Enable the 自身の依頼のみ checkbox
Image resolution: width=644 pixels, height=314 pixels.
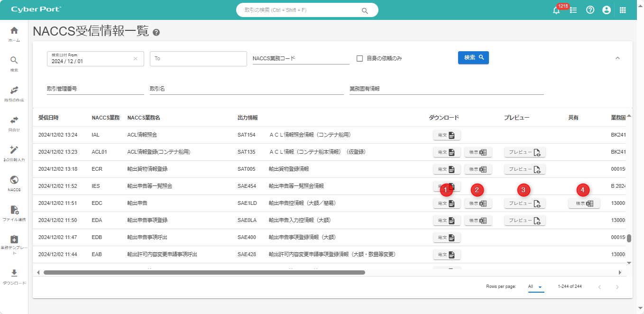pos(359,58)
